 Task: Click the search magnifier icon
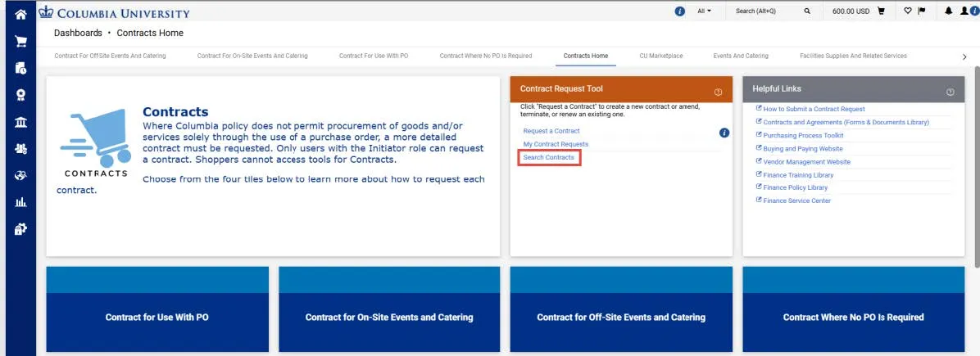[807, 11]
